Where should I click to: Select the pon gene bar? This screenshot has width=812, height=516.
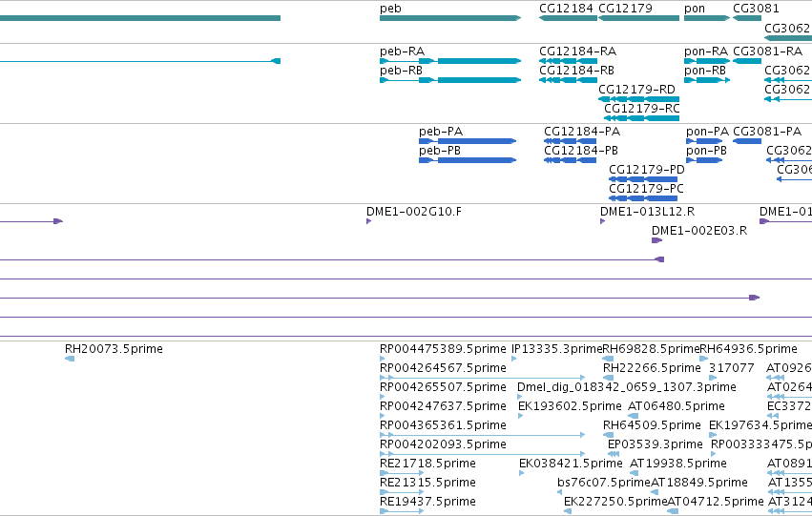tap(707, 18)
